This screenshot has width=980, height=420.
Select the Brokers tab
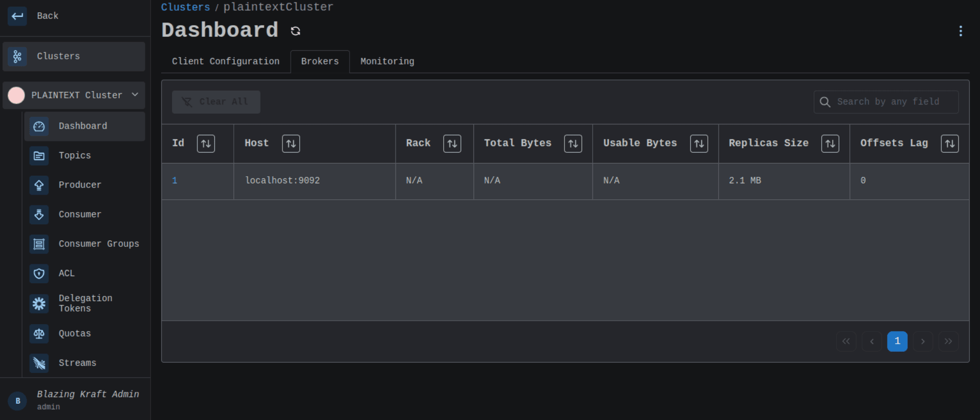pyautogui.click(x=320, y=61)
